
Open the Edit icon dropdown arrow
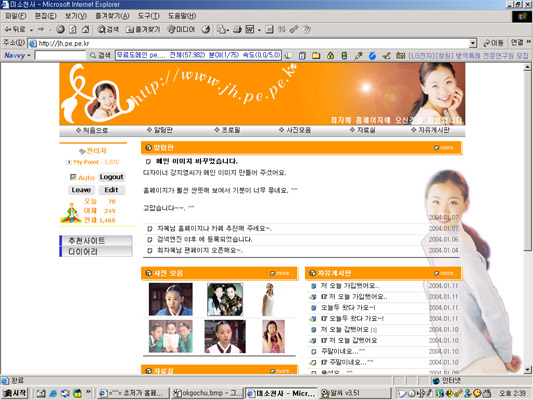(259, 30)
